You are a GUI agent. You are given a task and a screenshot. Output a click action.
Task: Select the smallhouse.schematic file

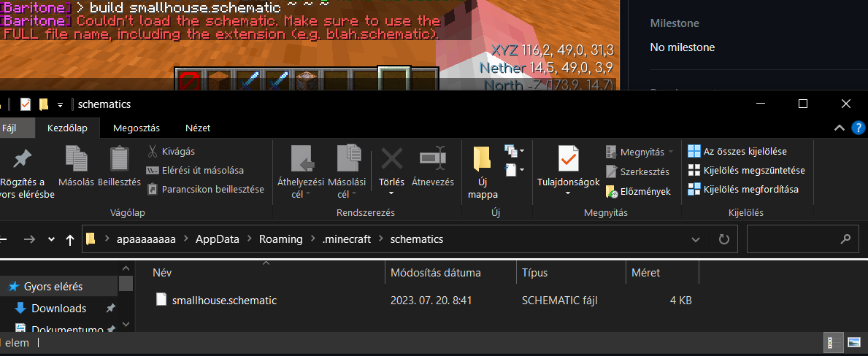point(224,300)
